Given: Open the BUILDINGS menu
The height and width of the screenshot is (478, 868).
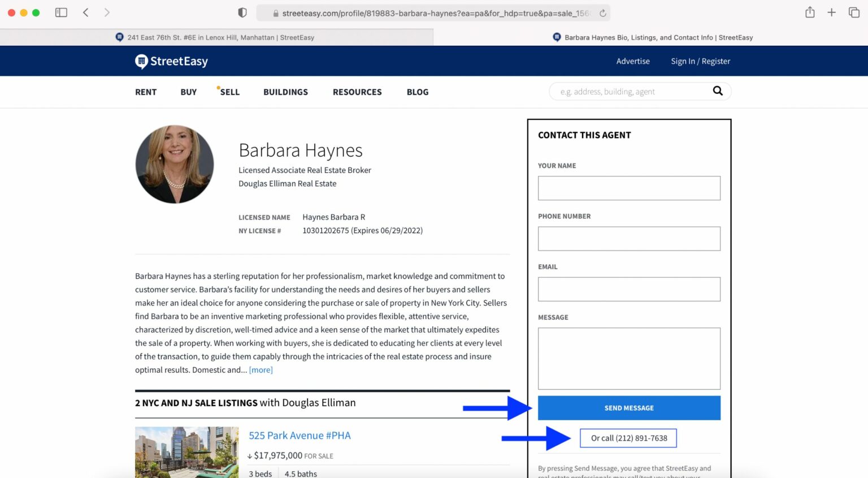Looking at the screenshot, I should tap(285, 92).
